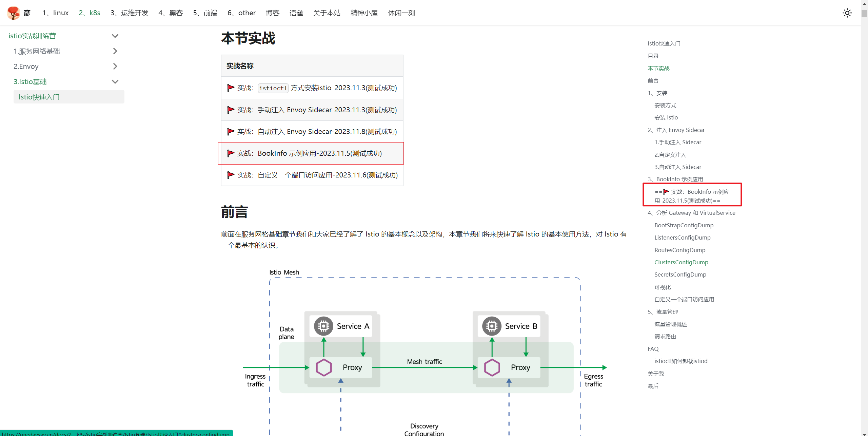
Task: Jump to ClustersConfigDump outline entry
Action: pyautogui.click(x=681, y=262)
